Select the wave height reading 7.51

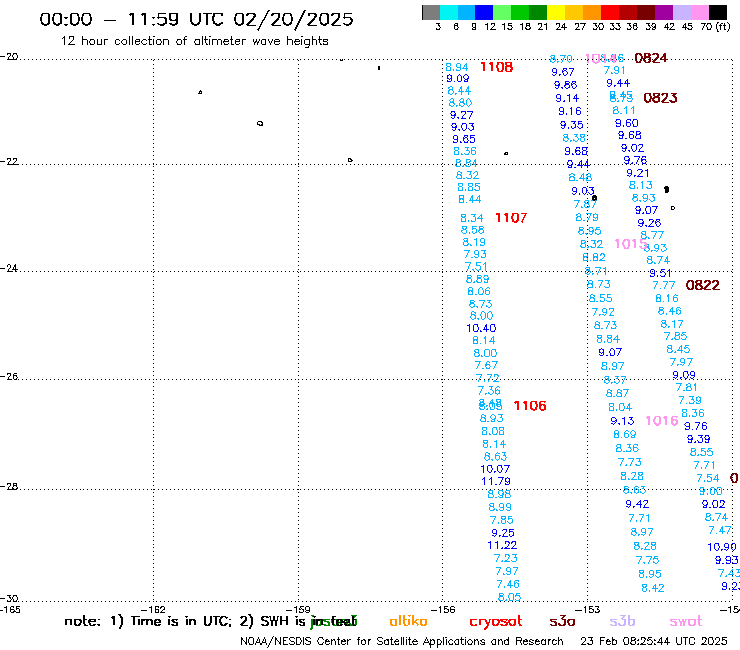tap(476, 266)
